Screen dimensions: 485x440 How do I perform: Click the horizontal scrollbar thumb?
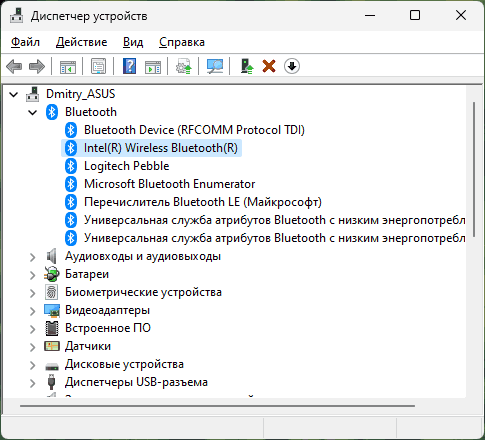(x=217, y=406)
